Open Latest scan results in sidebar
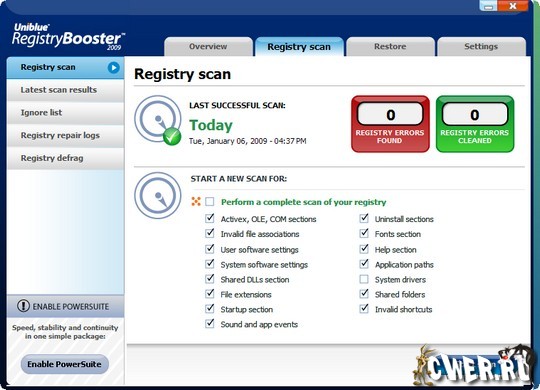This screenshot has height=390, width=540. (65, 90)
